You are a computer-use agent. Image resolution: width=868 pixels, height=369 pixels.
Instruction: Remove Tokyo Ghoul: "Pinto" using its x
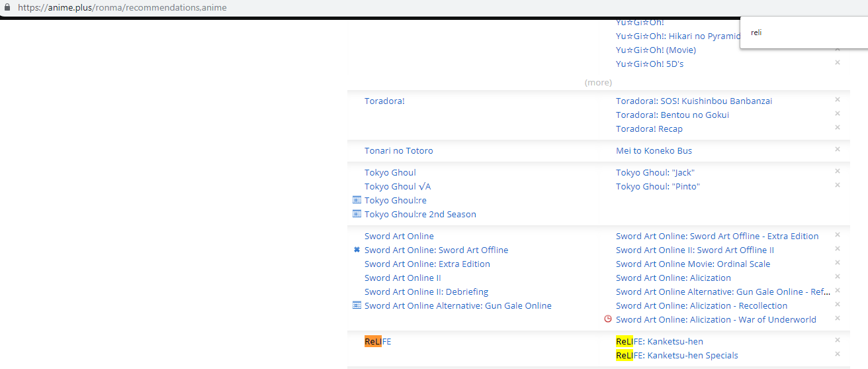tap(838, 185)
